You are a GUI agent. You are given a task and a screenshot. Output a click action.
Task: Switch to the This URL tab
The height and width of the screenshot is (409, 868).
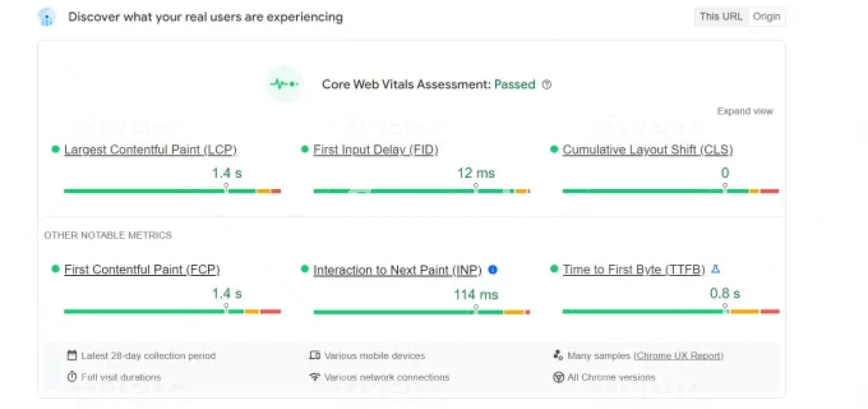pos(721,17)
